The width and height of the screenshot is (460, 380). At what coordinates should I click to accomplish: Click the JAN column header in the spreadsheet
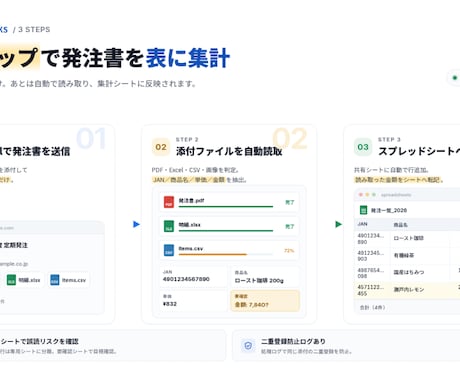362,224
